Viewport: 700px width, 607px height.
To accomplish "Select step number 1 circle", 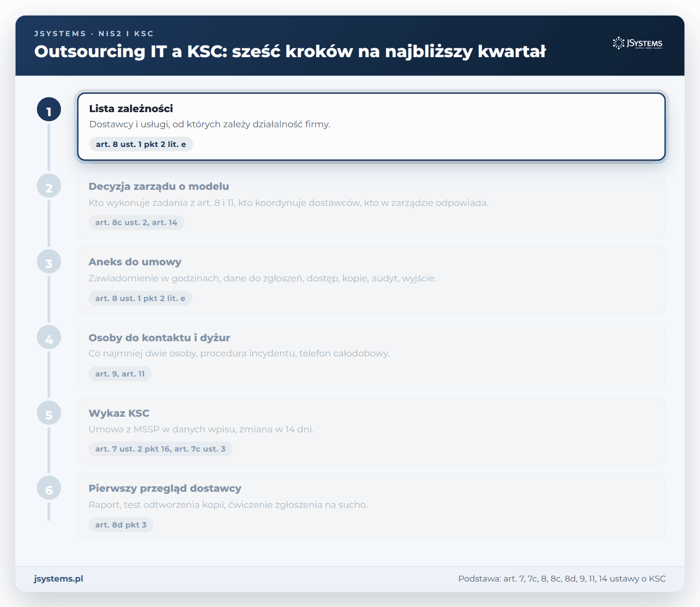I will coord(49,110).
